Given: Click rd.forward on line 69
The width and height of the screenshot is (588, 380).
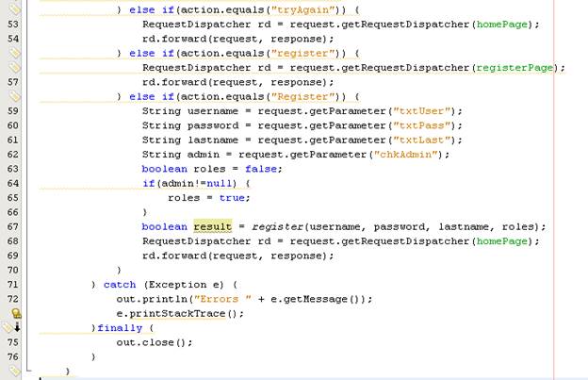Looking at the screenshot, I should point(174,256).
